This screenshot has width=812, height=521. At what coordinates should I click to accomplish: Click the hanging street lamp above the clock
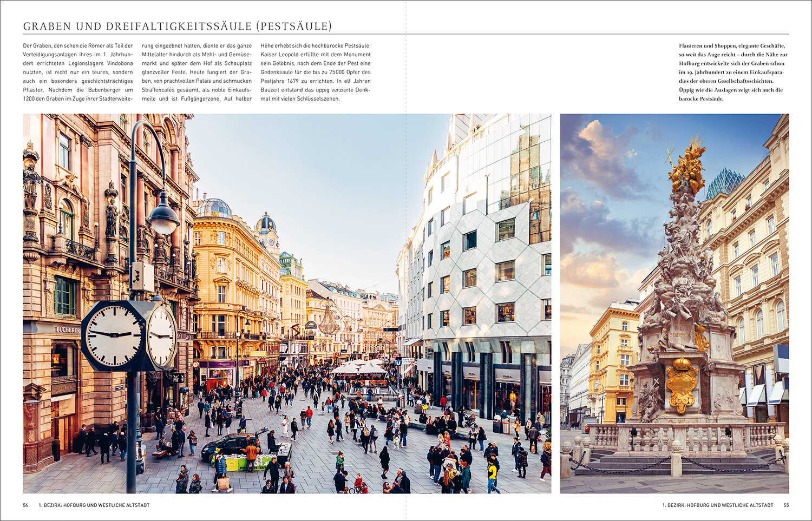pos(163,217)
